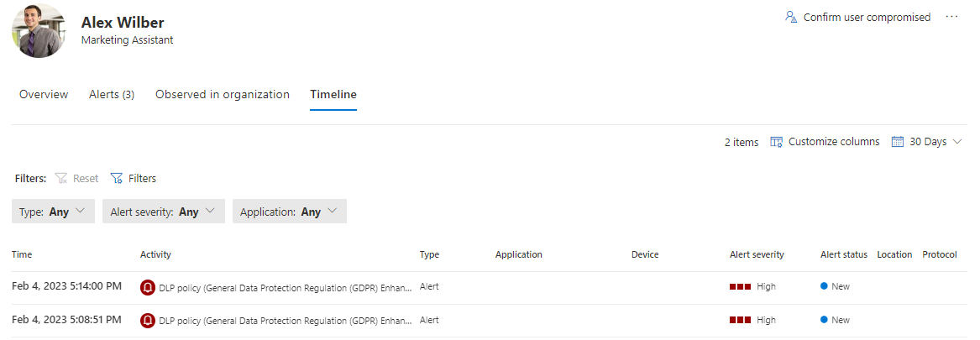
Task: Click Alex Wilber's profile photo
Action: [x=39, y=30]
